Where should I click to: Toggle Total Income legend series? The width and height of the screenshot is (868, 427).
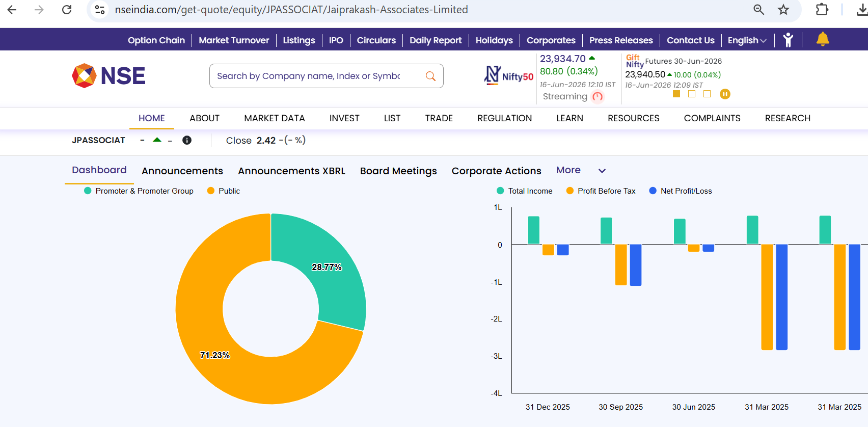(525, 191)
